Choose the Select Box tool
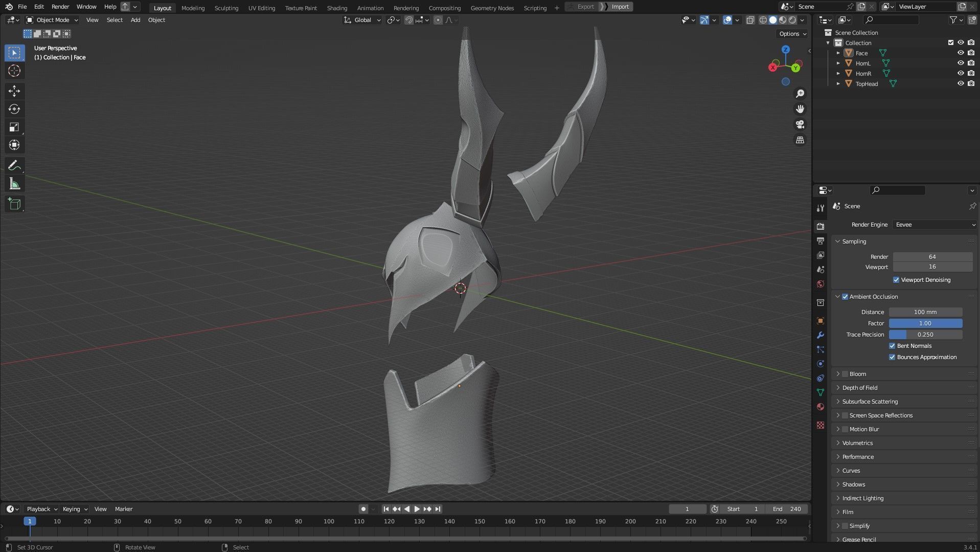The width and height of the screenshot is (980, 552). point(14,53)
